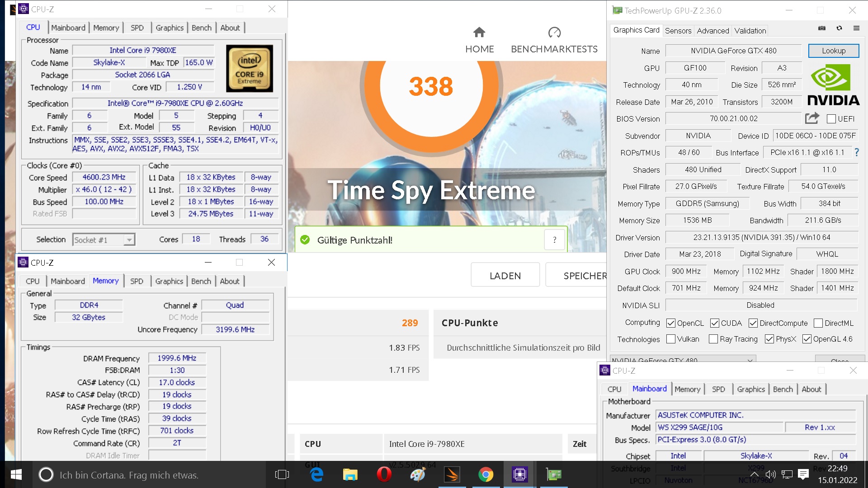Click the GPU-Z refresh icon
Screen dimensions: 868x488
pos(839,28)
